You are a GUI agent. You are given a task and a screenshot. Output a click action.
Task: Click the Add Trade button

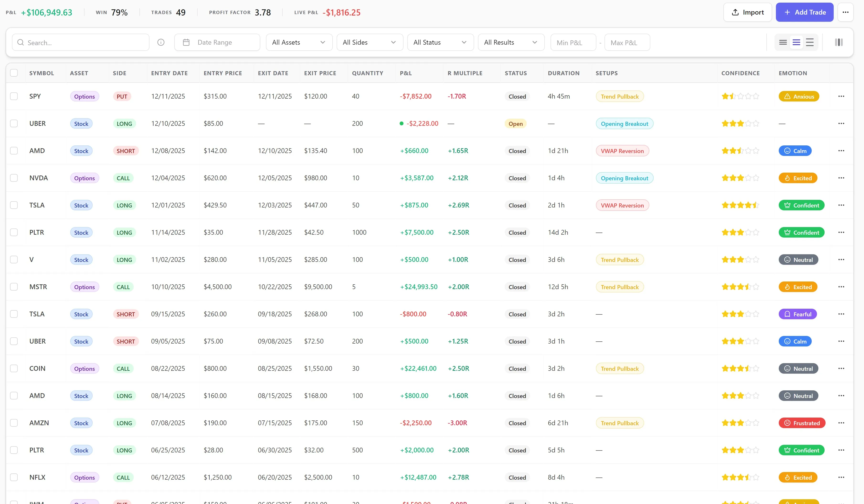coord(804,12)
